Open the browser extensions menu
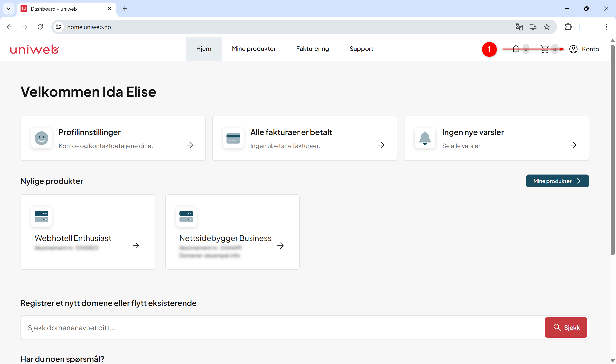 click(x=568, y=27)
